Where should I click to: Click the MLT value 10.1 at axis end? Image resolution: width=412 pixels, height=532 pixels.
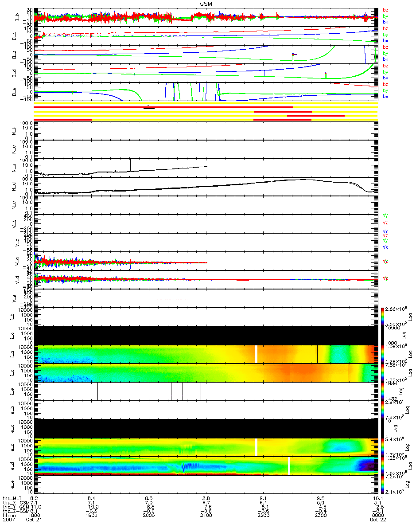point(377,498)
